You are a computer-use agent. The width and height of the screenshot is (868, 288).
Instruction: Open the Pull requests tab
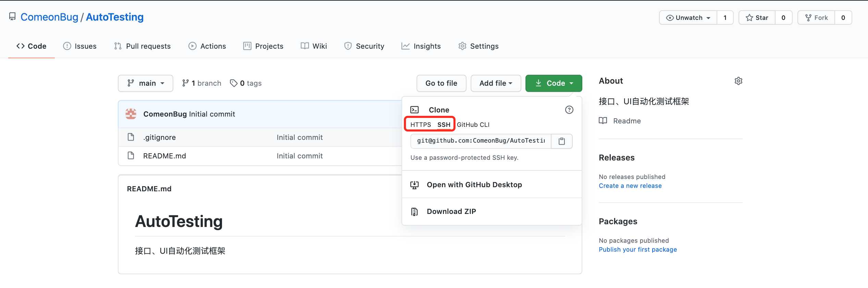(142, 46)
